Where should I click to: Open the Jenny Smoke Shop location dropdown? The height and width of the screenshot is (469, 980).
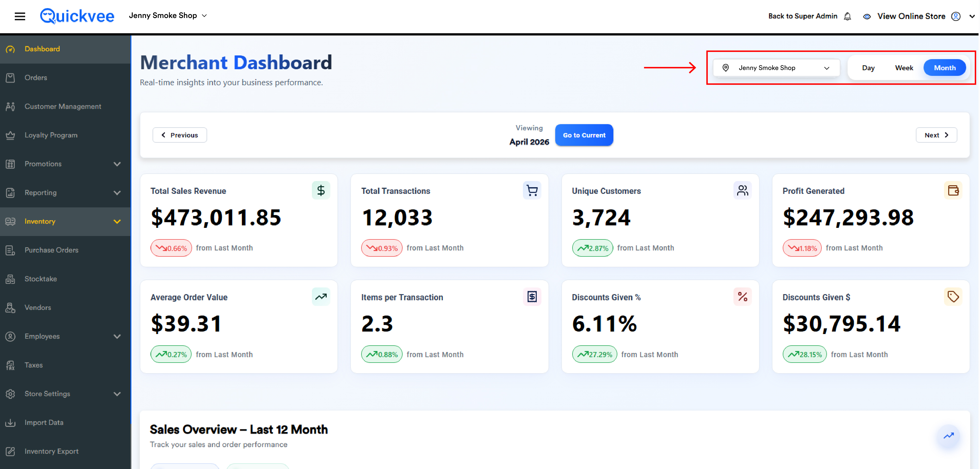(776, 68)
